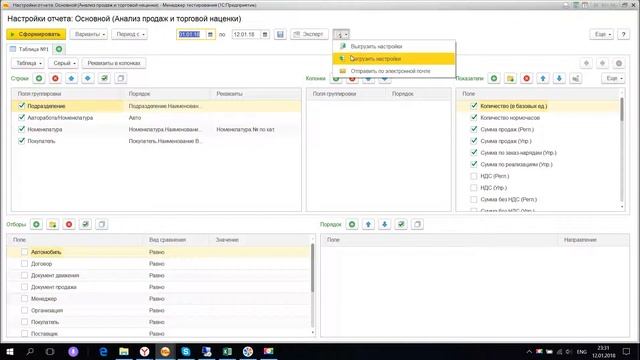Click the Сформировать button
640x360 pixels.
(36, 34)
